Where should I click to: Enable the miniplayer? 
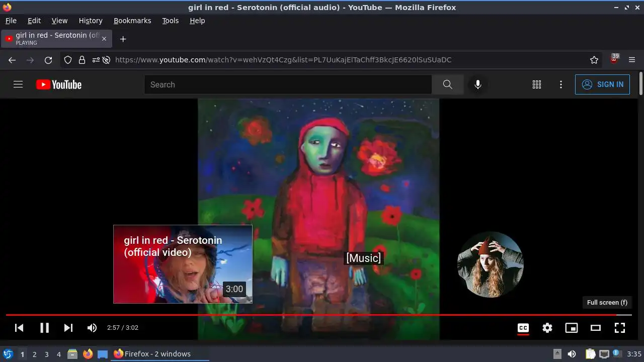click(x=572, y=328)
